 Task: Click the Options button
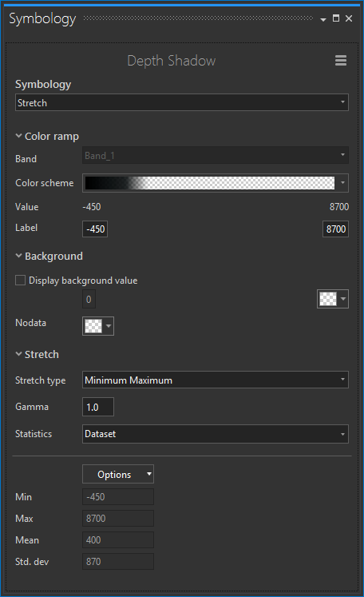coord(118,474)
